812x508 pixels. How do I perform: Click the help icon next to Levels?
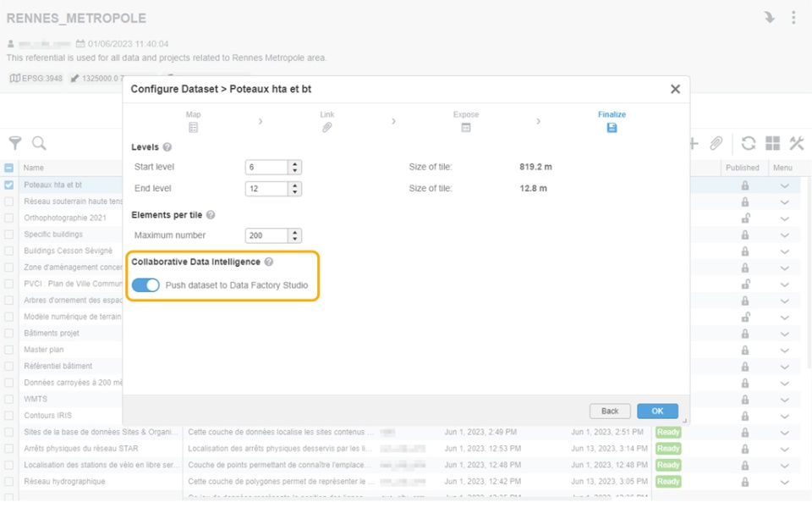[x=167, y=147]
